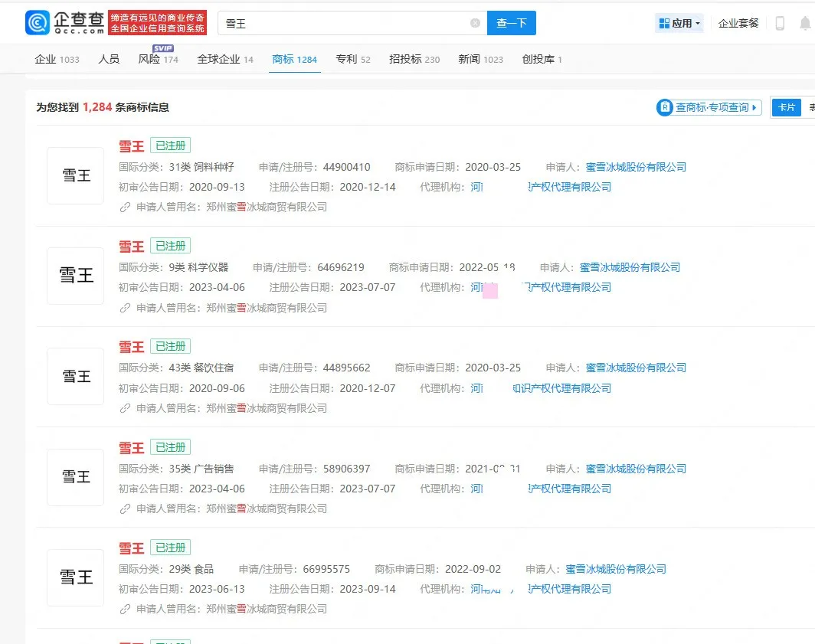Screen dimensions: 815x644
Task: Click 已注册 status tag of 64696219 entry
Action: (x=171, y=246)
